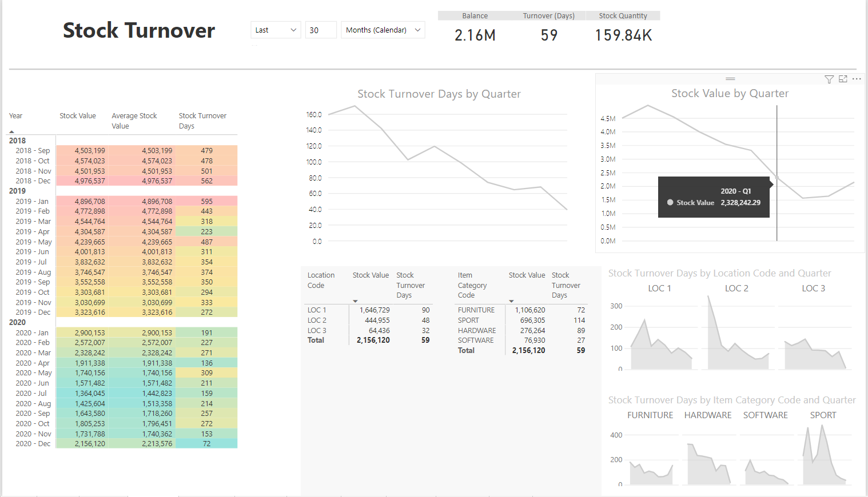Click Focus mode icon on Stock Value chart

tap(843, 79)
